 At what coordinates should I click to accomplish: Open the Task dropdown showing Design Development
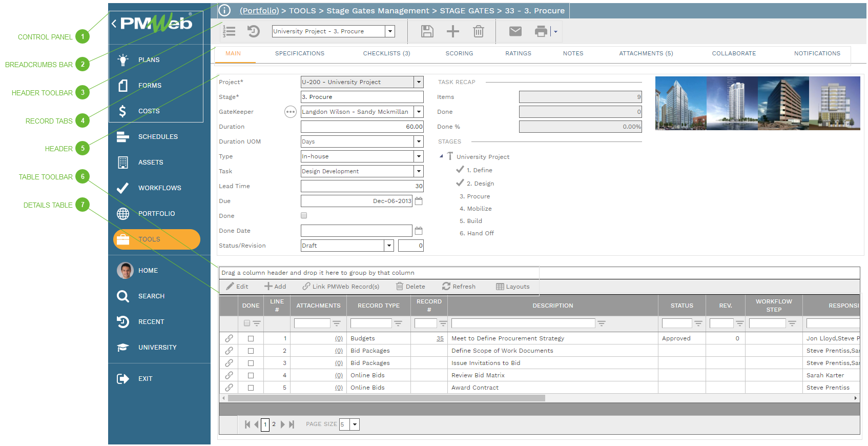point(419,171)
